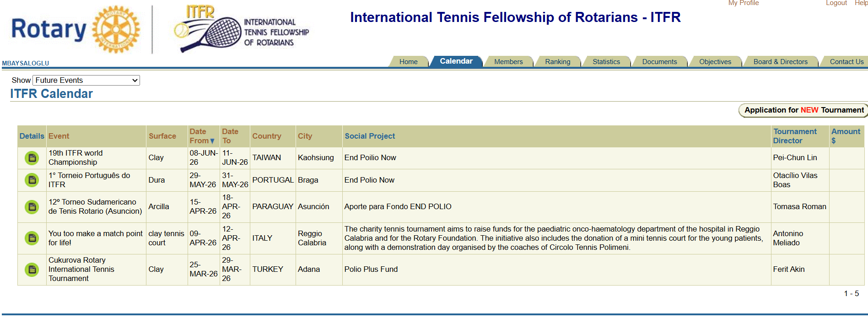The image size is (868, 324).
Task: Open the Ranking tab
Action: tap(557, 62)
